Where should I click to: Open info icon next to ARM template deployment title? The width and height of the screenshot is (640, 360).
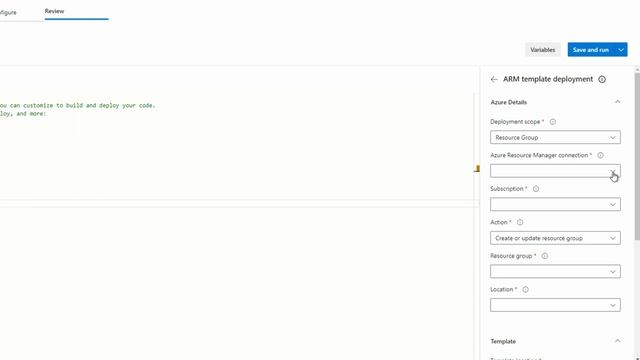point(602,80)
